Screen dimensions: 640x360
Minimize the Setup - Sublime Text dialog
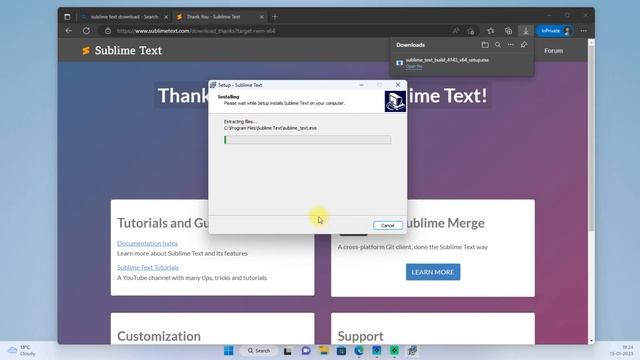click(x=361, y=85)
